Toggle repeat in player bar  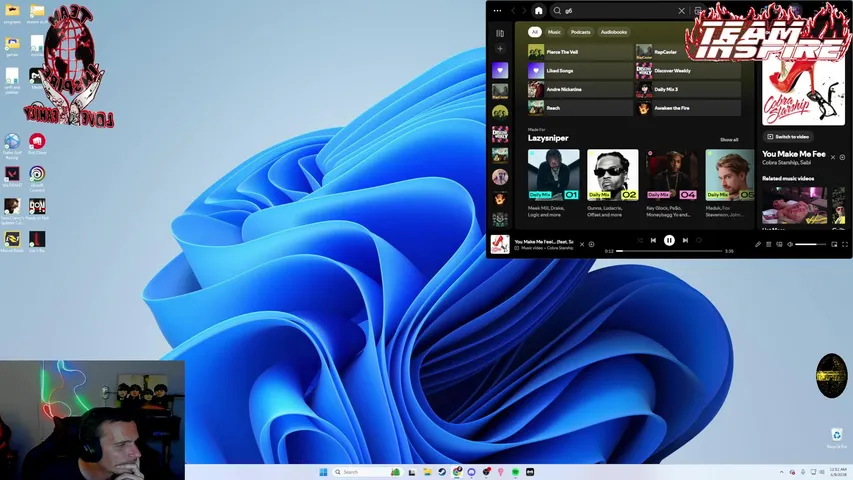click(699, 240)
